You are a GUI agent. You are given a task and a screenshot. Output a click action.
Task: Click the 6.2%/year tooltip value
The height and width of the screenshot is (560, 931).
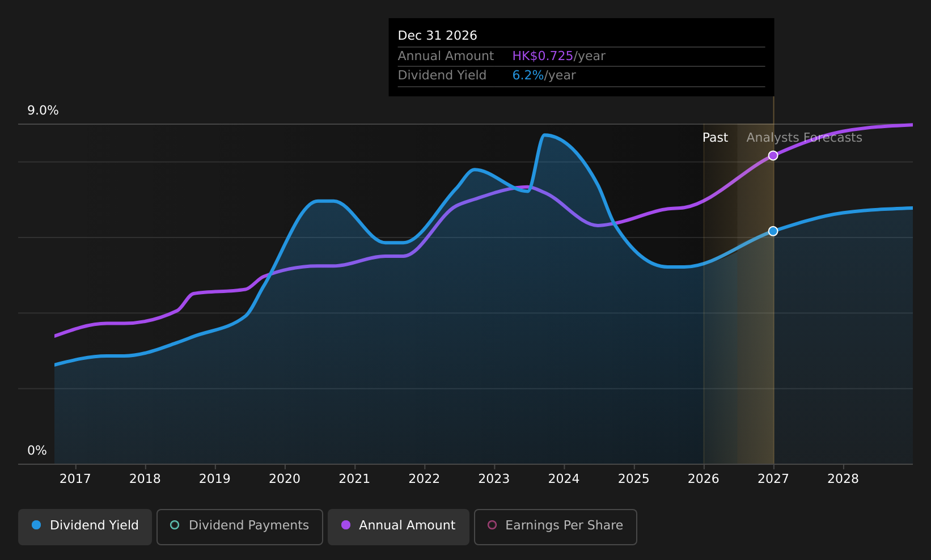544,75
